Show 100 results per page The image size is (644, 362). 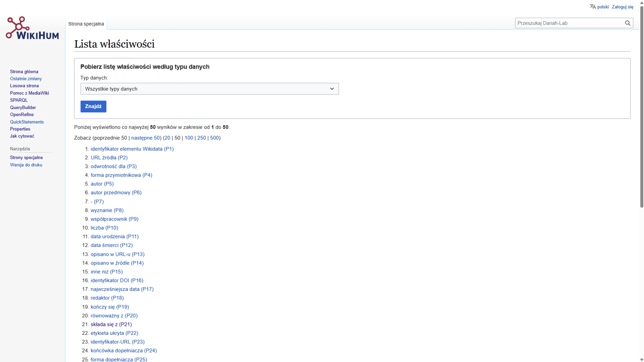tap(189, 138)
